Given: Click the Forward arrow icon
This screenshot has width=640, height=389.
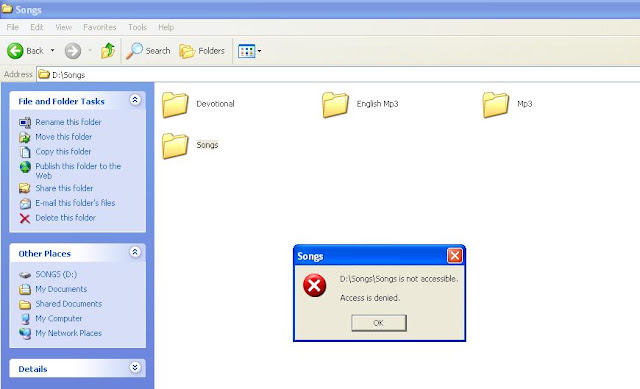Looking at the screenshot, I should (73, 51).
